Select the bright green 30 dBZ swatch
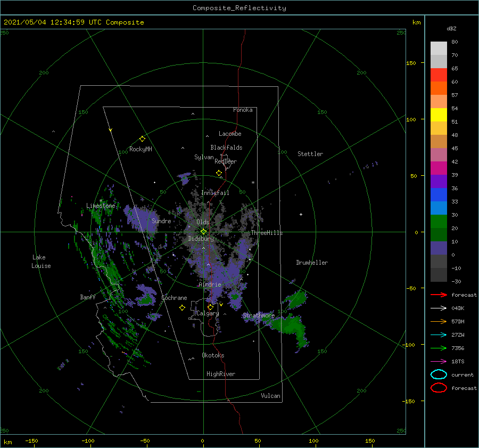Screen dimensions: 479x448 tap(439, 222)
